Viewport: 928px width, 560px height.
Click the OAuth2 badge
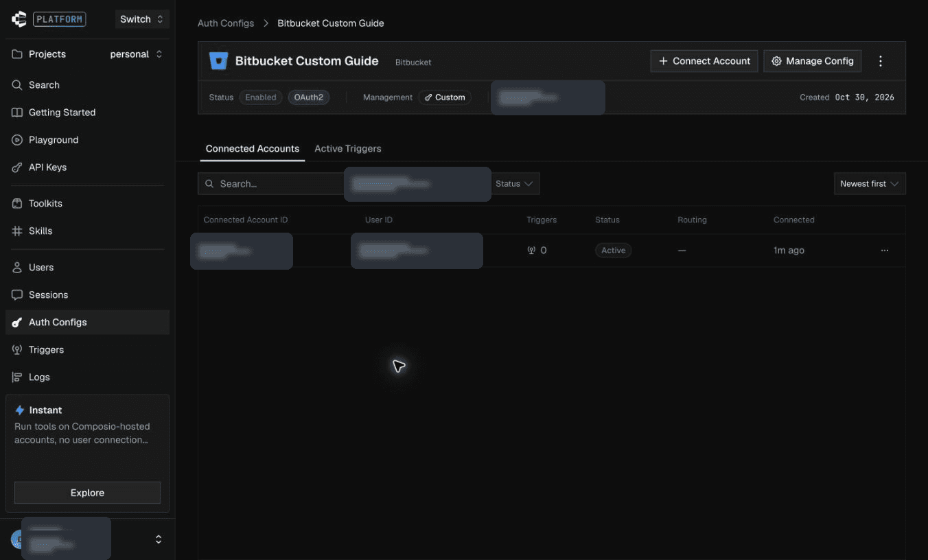(x=309, y=97)
